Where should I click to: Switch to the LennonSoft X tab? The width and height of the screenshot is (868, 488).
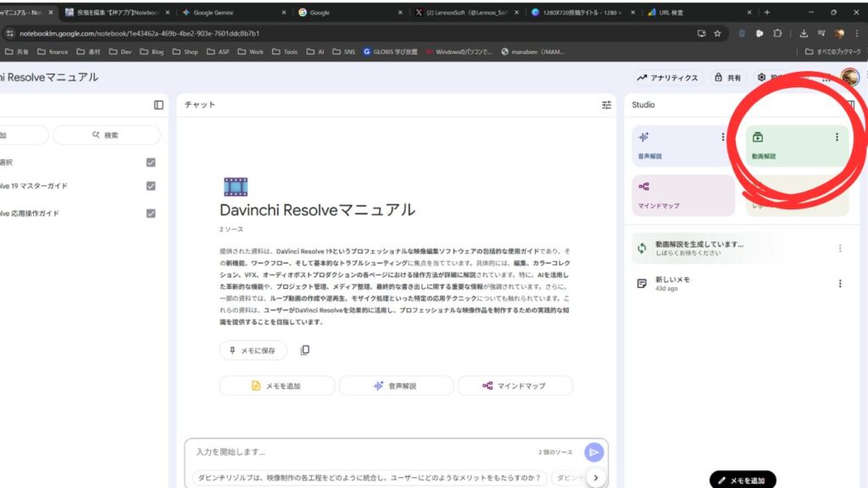[465, 12]
